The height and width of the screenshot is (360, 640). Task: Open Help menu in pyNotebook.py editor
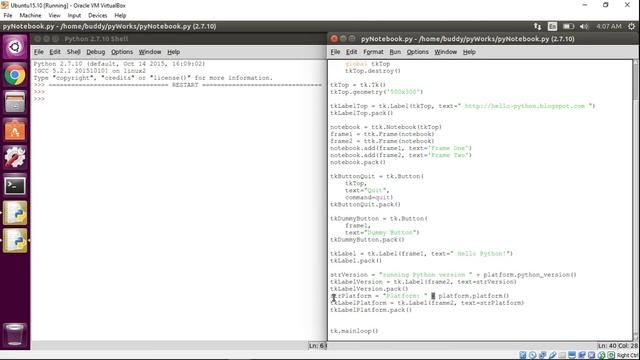469,52
